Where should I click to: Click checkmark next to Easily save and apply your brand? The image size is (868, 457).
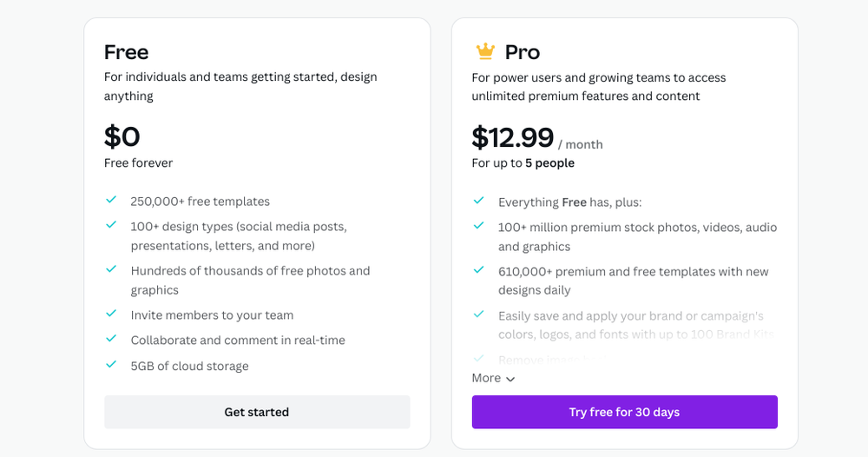479,315
